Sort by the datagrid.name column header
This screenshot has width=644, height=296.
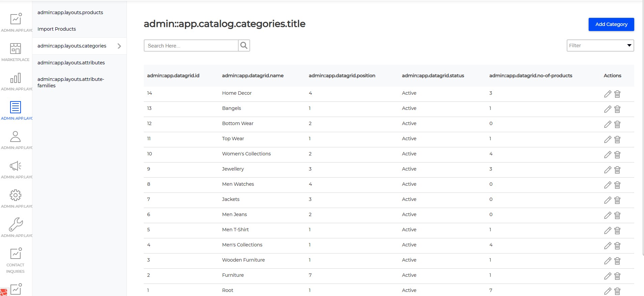click(x=253, y=76)
